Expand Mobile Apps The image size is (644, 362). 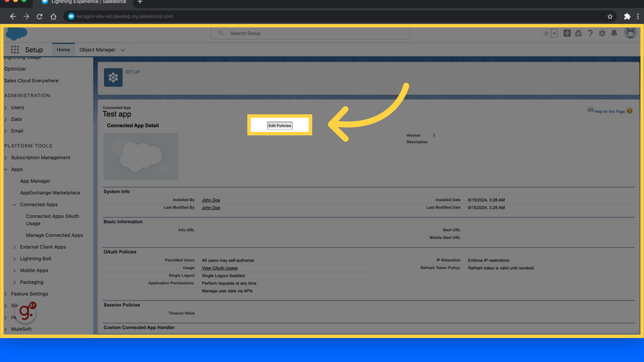click(14, 270)
